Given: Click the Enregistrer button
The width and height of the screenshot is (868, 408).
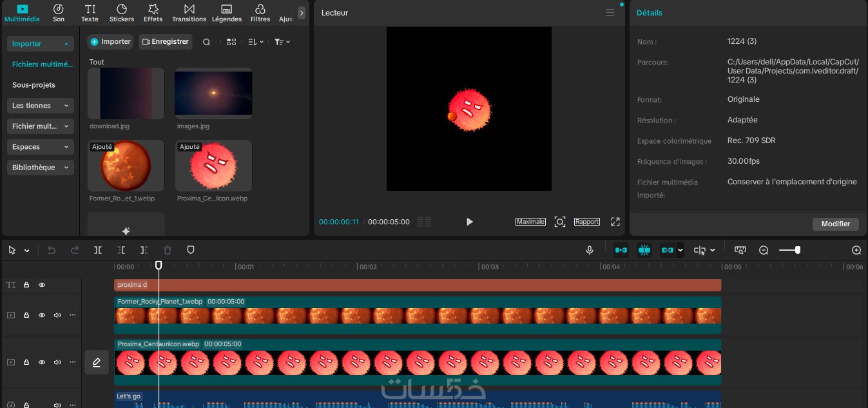Looking at the screenshot, I should click(166, 42).
